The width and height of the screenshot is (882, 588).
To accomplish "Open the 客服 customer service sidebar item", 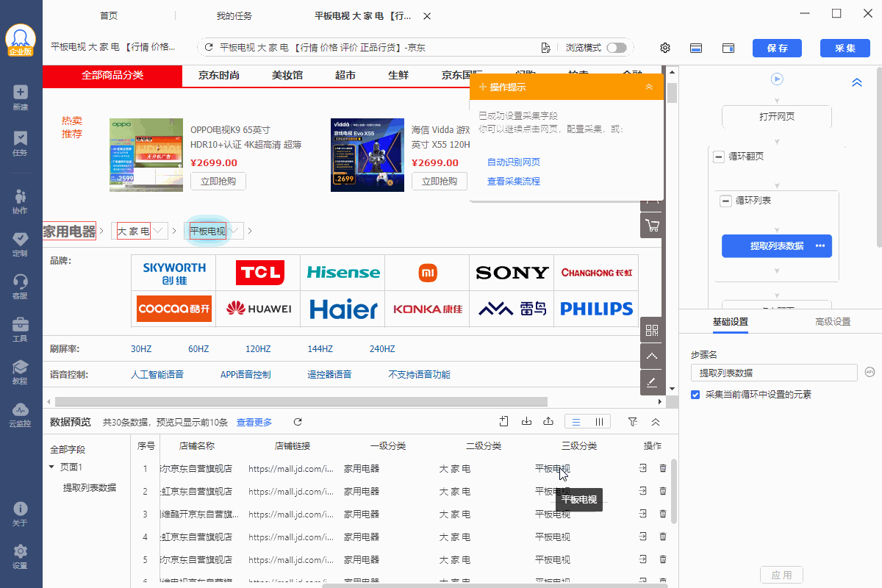I will [21, 287].
